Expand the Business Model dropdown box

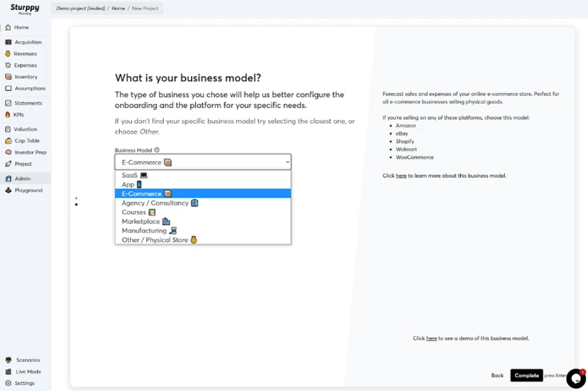(x=203, y=162)
